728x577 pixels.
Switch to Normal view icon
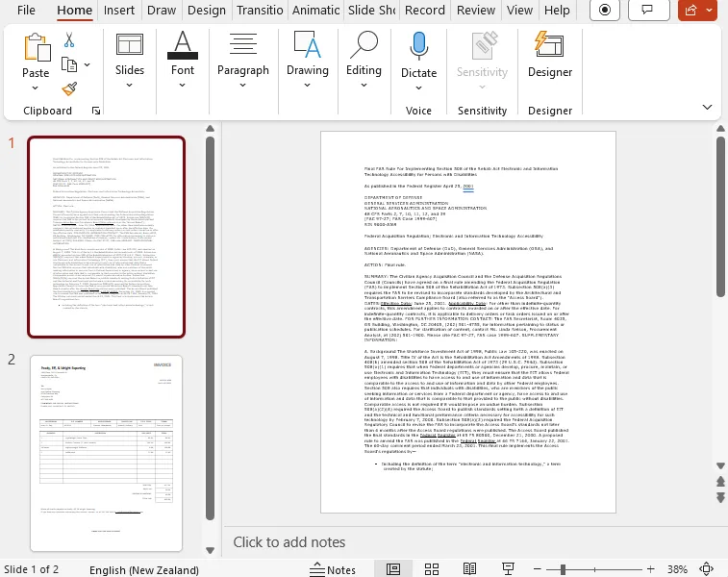[x=393, y=569]
